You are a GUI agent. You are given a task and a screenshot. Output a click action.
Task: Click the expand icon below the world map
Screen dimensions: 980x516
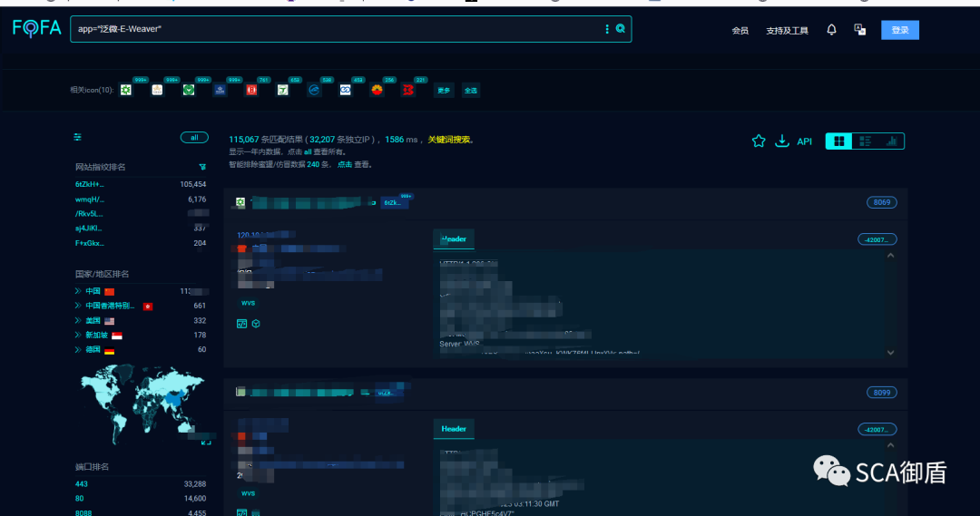[206, 441]
